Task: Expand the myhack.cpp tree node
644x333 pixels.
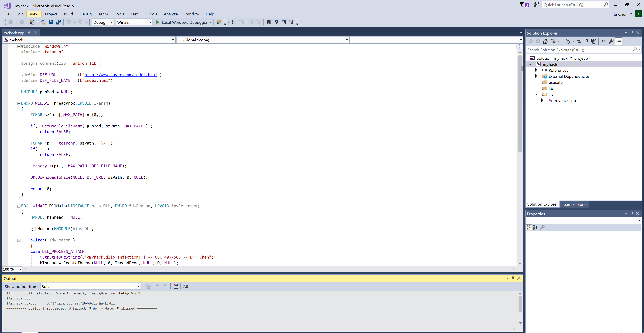Action: [x=542, y=100]
